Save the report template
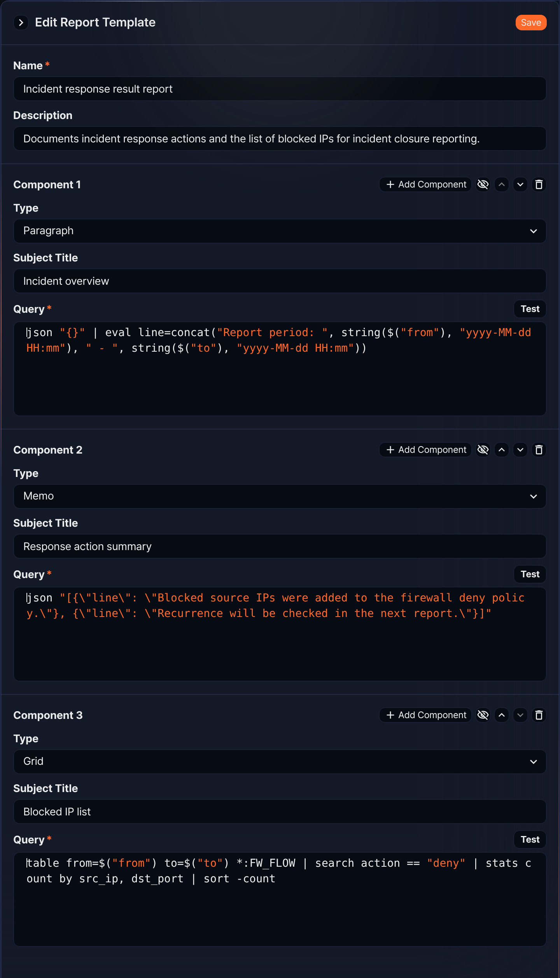Viewport: 560px width, 978px height. [x=531, y=23]
